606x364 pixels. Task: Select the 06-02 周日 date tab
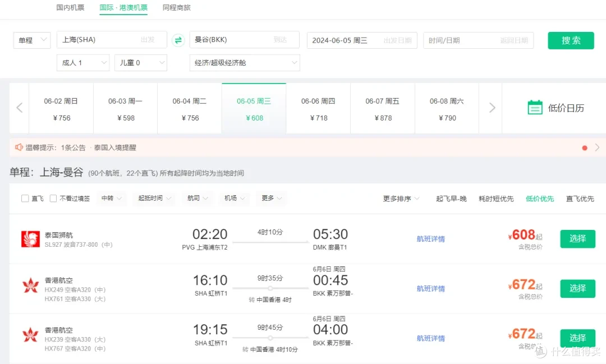coord(61,109)
